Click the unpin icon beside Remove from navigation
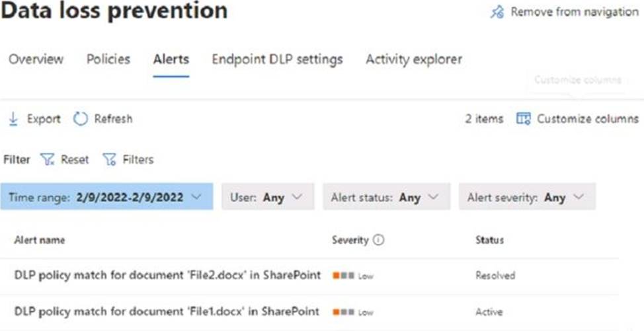The width and height of the screenshot is (644, 331). (497, 12)
